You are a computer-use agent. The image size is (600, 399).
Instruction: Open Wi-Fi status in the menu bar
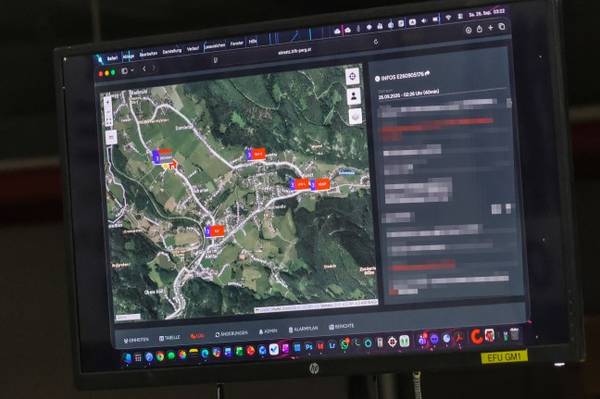tap(448, 17)
